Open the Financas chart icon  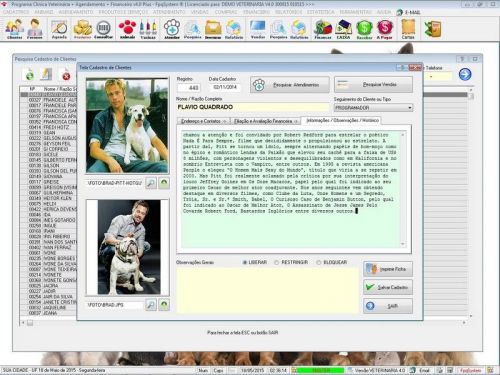(x=323, y=29)
